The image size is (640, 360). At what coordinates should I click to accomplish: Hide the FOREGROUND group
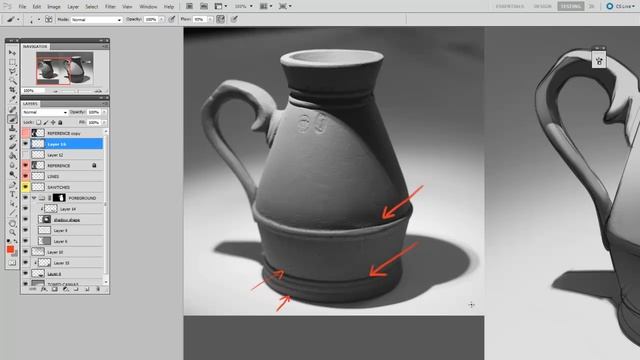pyautogui.click(x=26, y=198)
